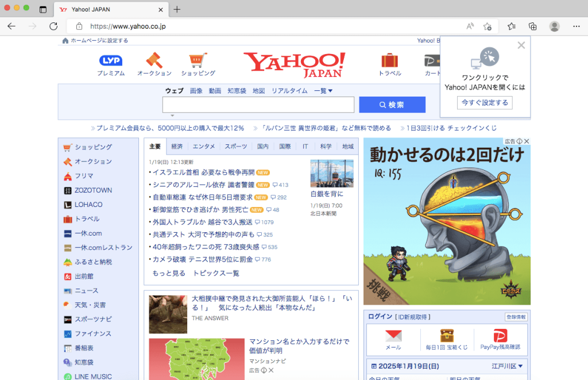Open the ID新規取得 link
This screenshot has width=588, height=380.
pos(412,317)
